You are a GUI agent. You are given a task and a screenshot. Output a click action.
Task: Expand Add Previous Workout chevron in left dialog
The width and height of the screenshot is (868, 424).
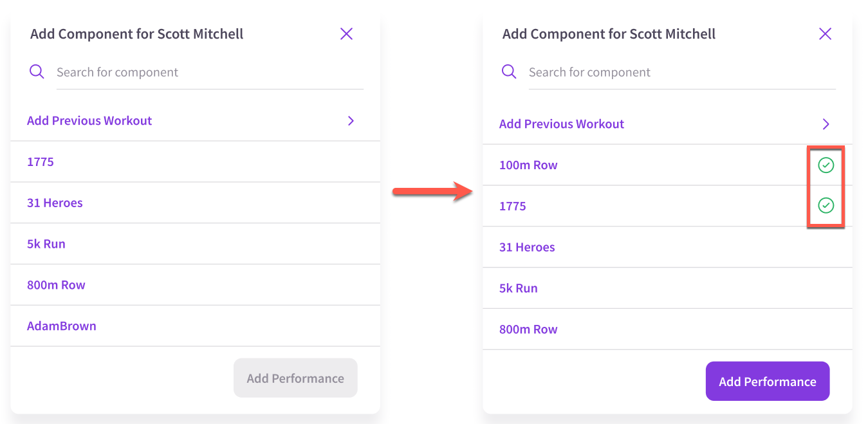351,120
